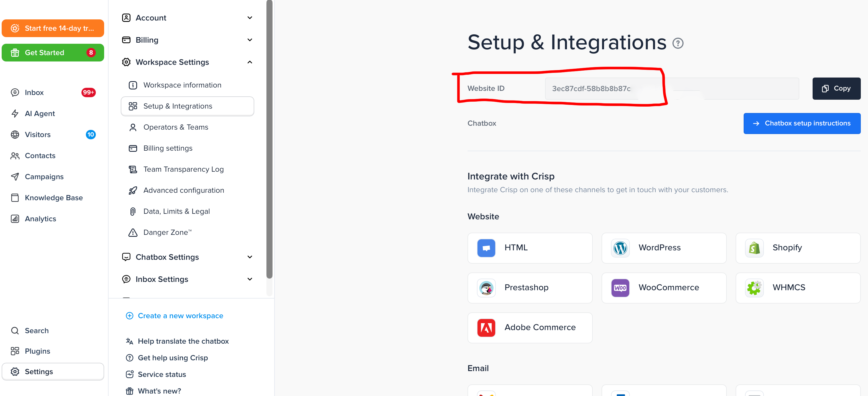Open the What's new? link
868x396 pixels.
click(x=153, y=391)
